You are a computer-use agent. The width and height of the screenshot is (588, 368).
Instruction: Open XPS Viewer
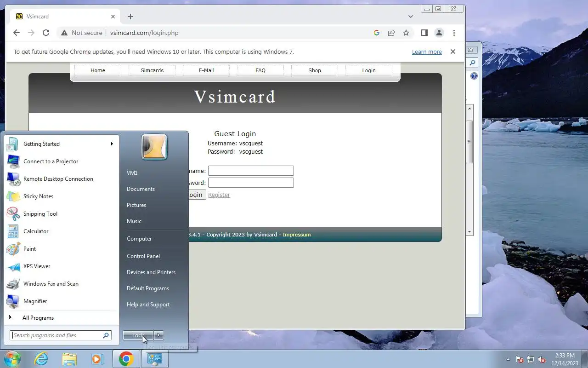tap(61, 266)
